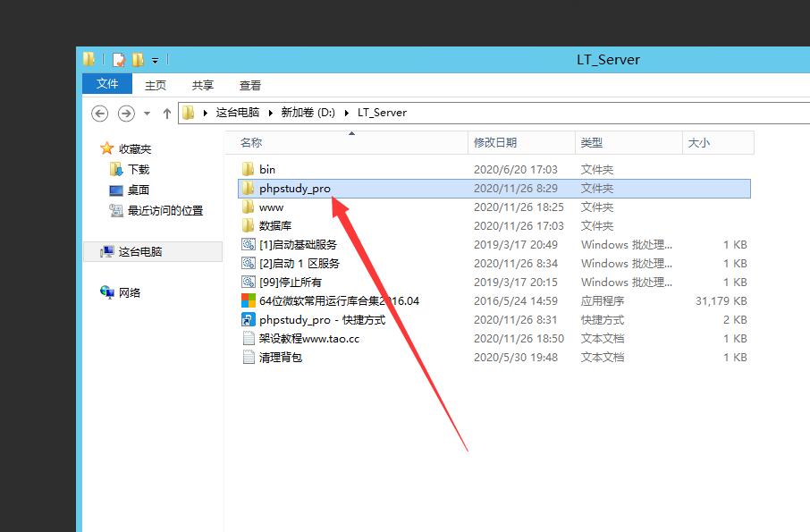Select 网络 in the navigation pane
Viewport: 810px width, 532px height.
click(130, 292)
